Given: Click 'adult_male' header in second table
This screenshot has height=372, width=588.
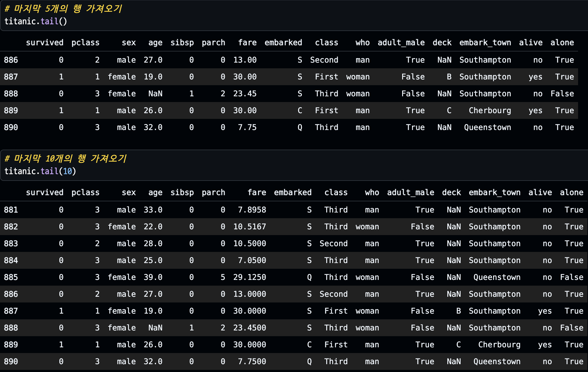Looking at the screenshot, I should point(410,192).
